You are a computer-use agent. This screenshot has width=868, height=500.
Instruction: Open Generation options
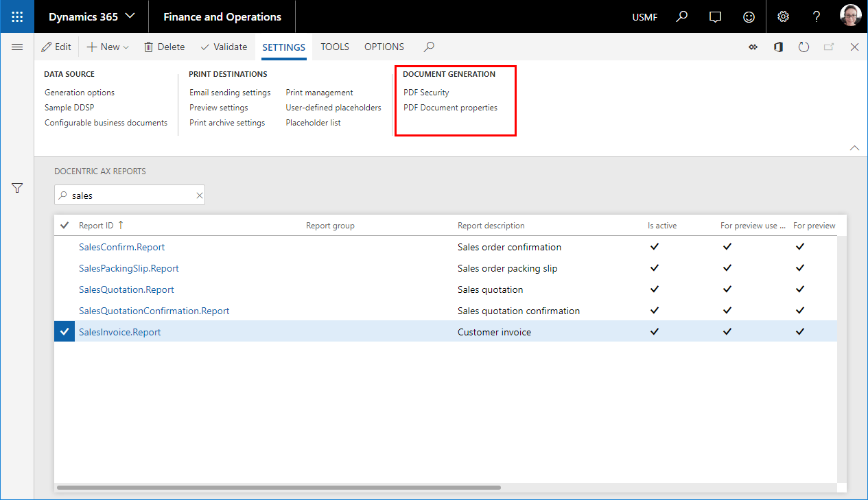(80, 93)
